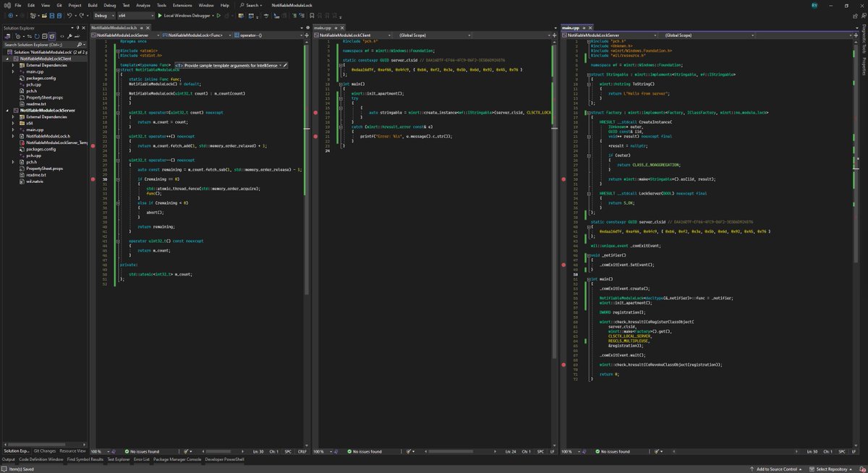Switch to the Git Changes tab
Screen dimensions: 868x473
click(45, 451)
